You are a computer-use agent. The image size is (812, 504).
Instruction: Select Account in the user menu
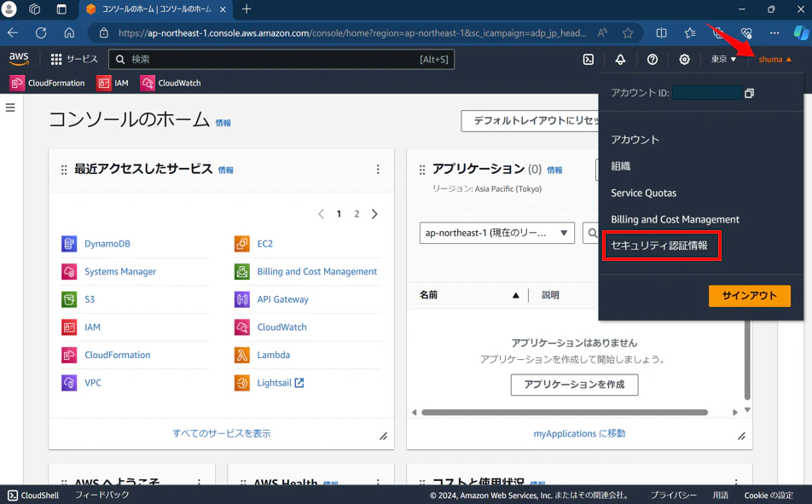tap(635, 140)
